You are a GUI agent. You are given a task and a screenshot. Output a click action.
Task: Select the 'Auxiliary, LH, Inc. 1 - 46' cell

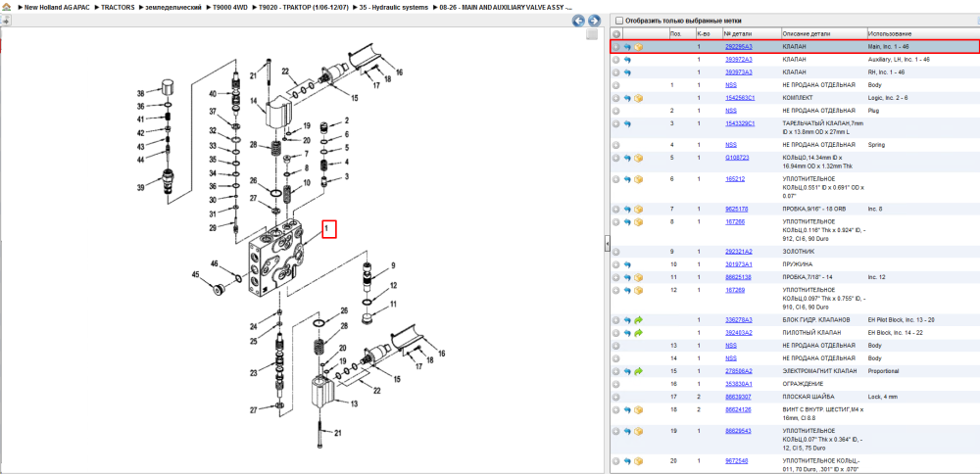click(899, 60)
